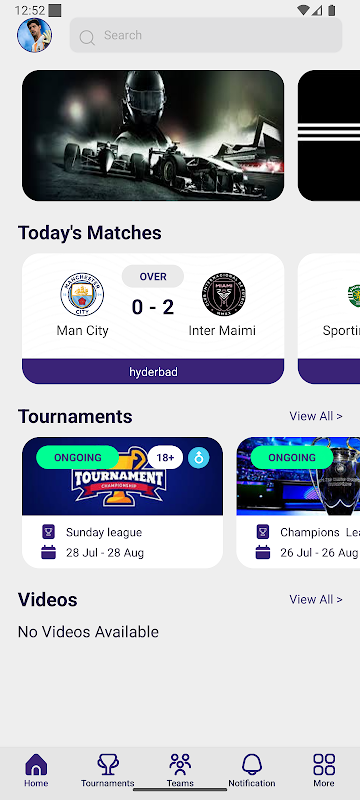This screenshot has height=800, width=360.
Task: Open the Champions League tournament card
Action: click(x=298, y=503)
